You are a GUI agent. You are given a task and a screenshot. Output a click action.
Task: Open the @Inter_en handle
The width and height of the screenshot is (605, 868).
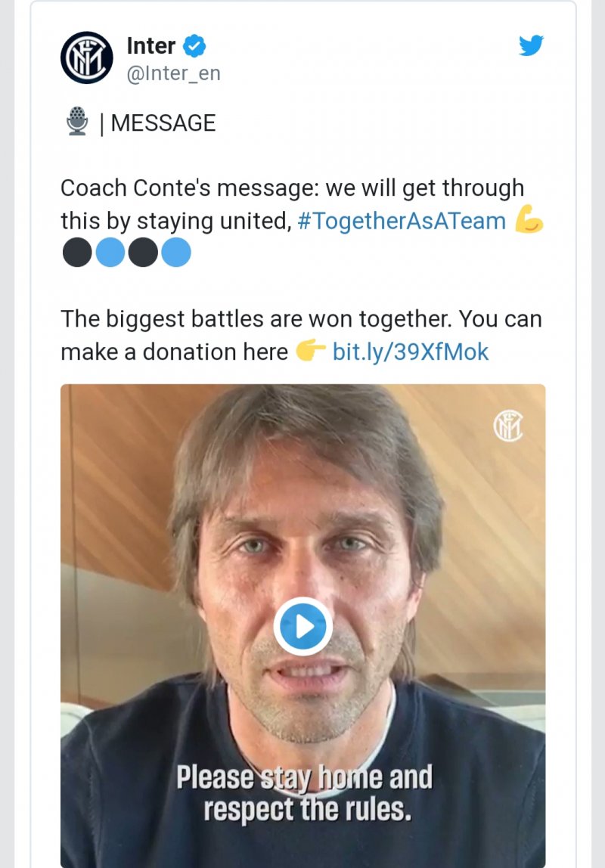tap(173, 74)
